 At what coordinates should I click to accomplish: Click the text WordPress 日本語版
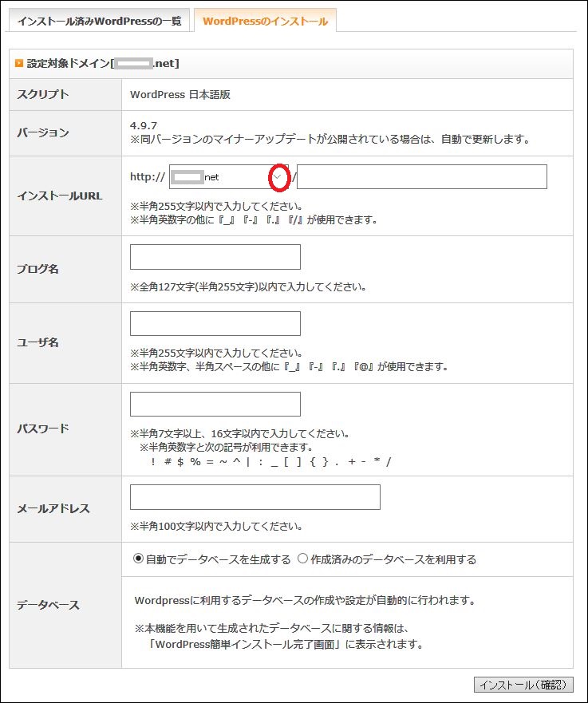point(180,95)
